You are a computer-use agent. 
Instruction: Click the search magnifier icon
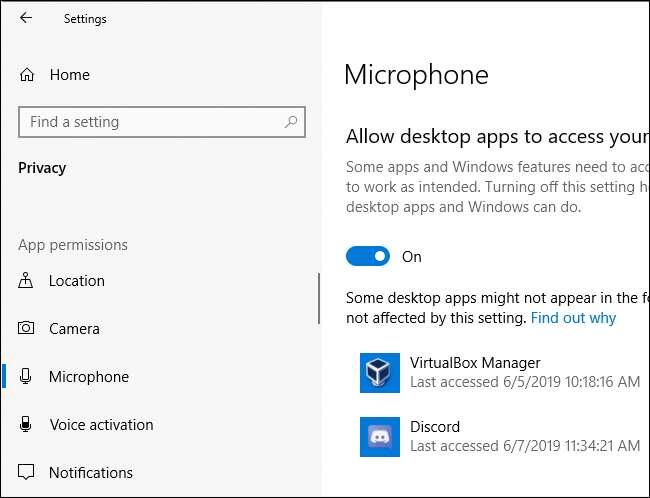291,122
